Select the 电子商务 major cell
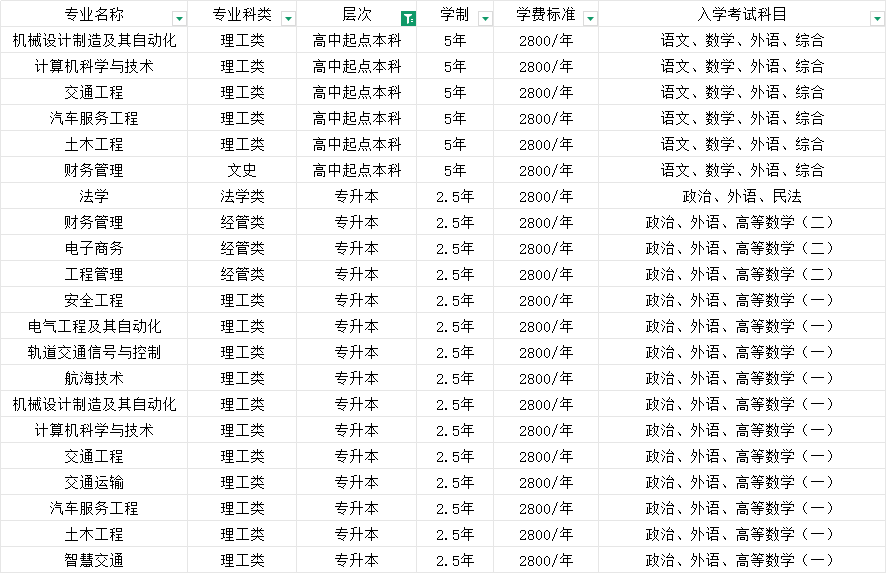Viewport: 886px width, 573px height. pos(94,248)
